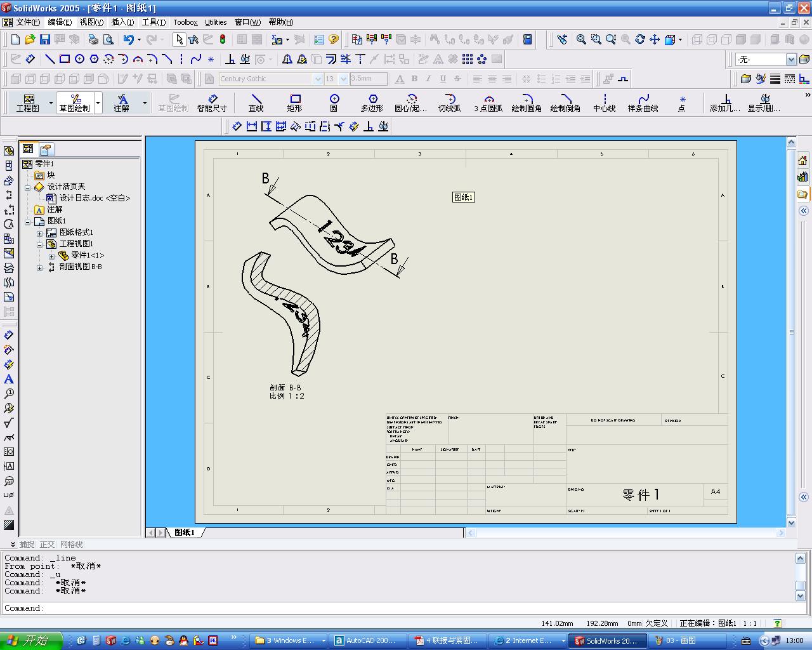Select 设计日志.doc in the feature tree
This screenshot has width=812, height=650.
click(95, 198)
